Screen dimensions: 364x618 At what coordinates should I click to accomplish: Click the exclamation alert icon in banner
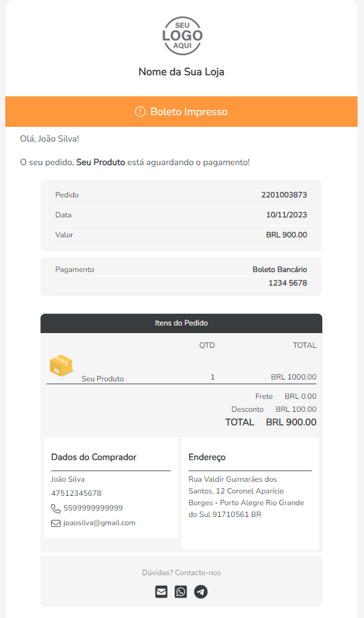(x=140, y=112)
